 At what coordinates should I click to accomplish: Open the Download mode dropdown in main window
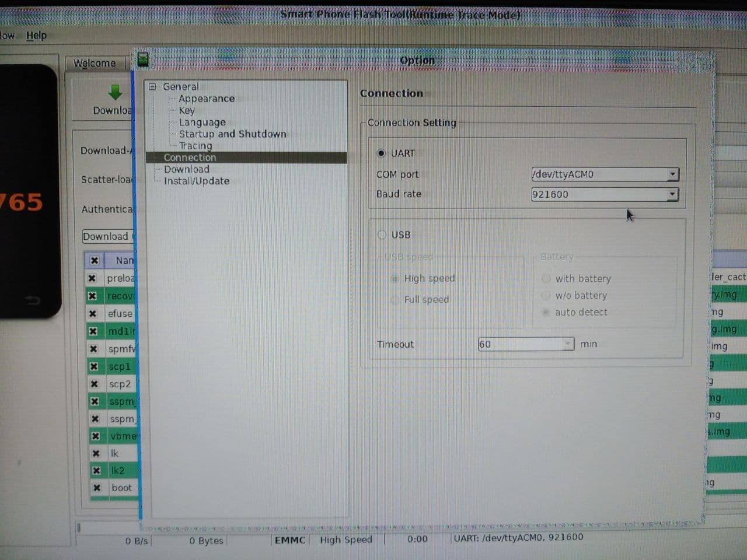(109, 236)
